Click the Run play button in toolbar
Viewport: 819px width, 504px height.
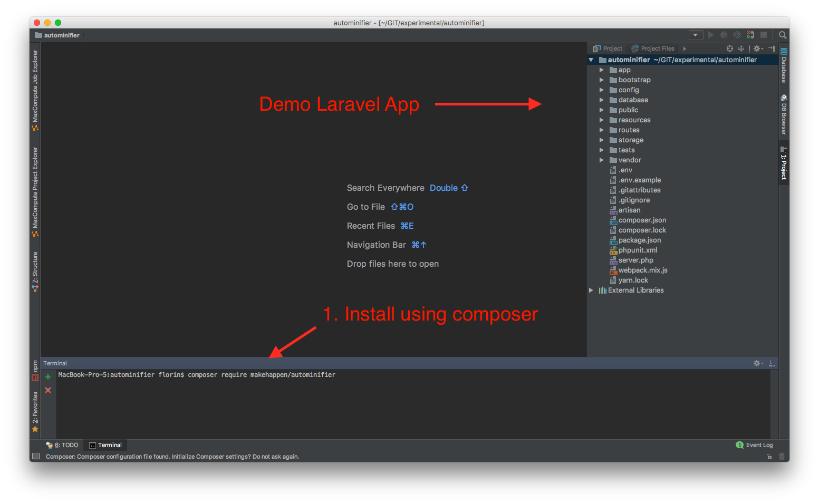(711, 35)
